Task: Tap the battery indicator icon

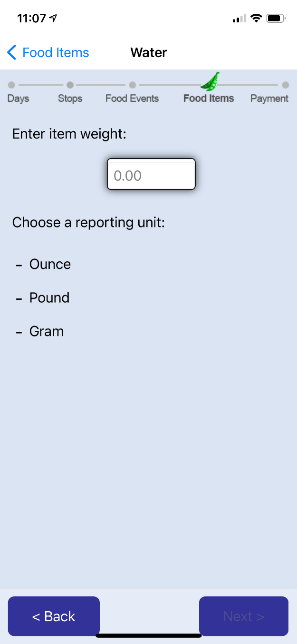Action: 276,19
